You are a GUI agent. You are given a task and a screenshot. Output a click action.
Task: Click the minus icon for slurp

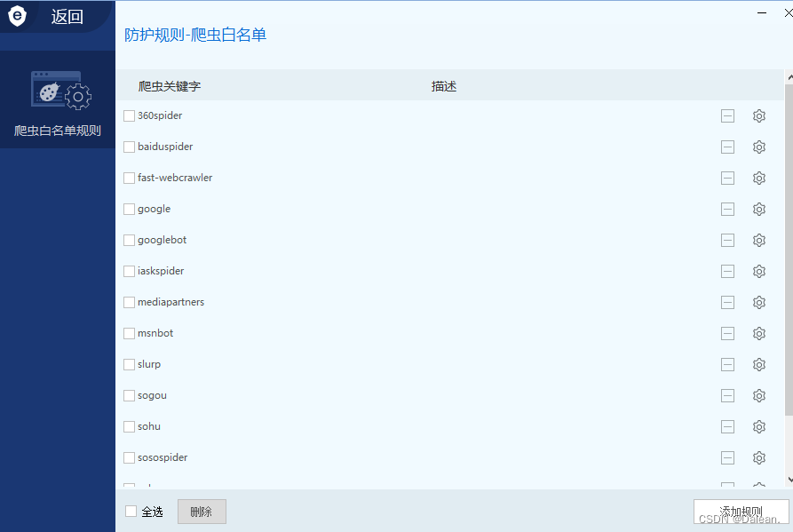727,365
